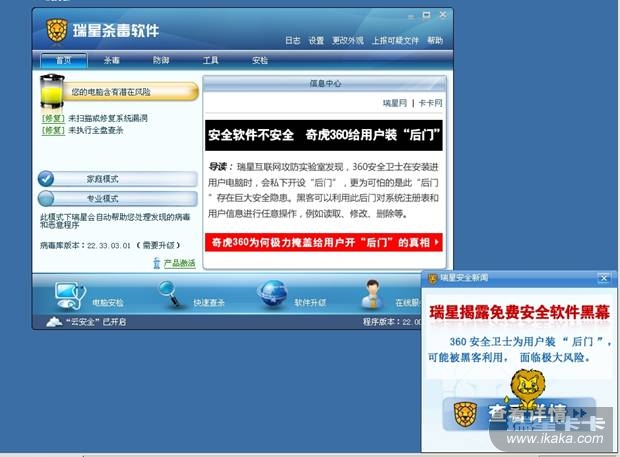Click 360安全卫士为用户装后门 popup text

520,349
